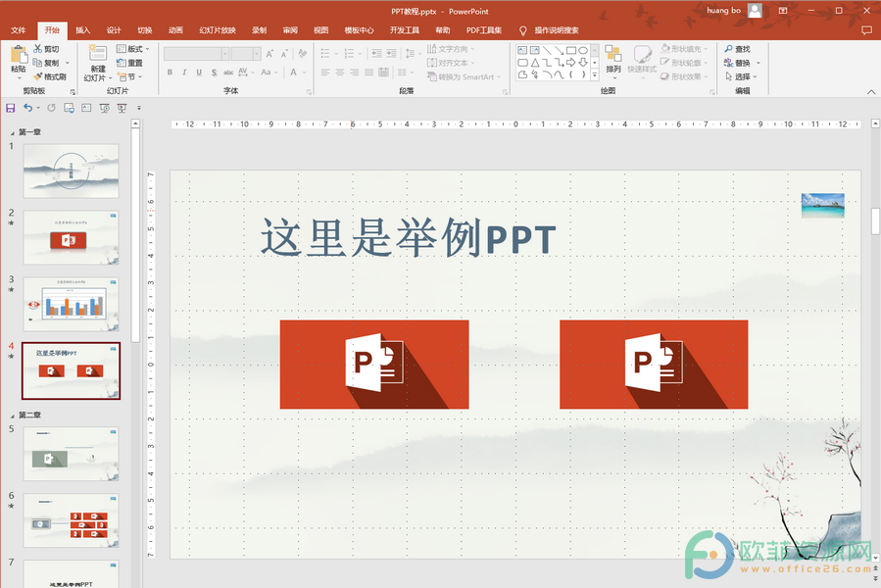Viewport: 881px width, 588px height.
Task: Click the Reset (重置) slide button
Action: tap(129, 63)
